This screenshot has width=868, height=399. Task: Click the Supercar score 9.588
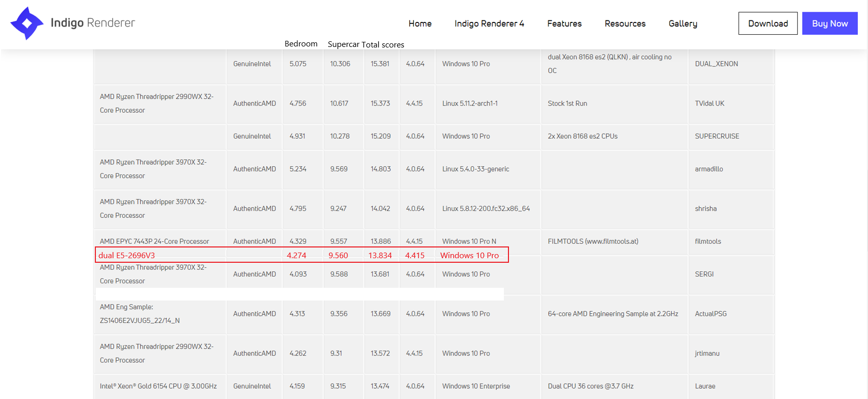click(339, 274)
